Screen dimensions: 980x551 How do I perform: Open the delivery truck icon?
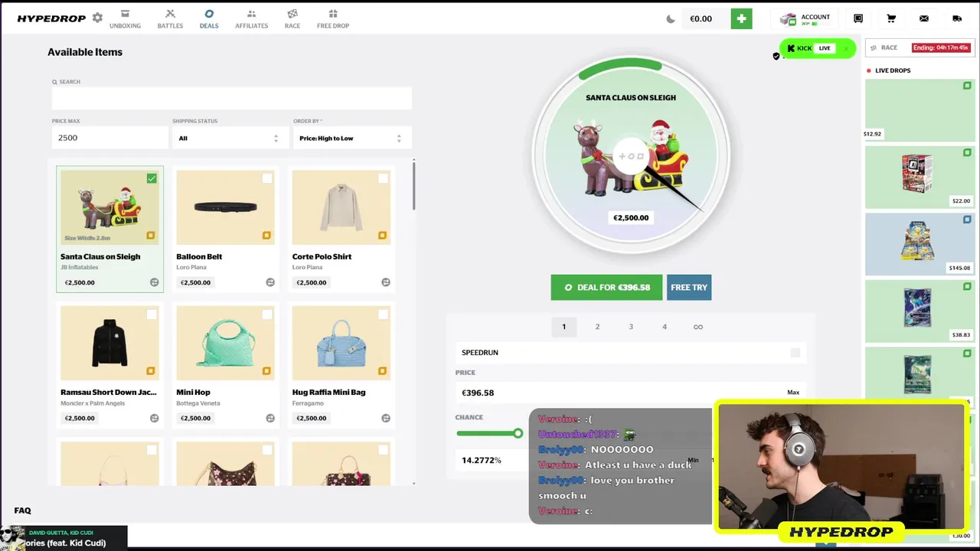coord(957,18)
